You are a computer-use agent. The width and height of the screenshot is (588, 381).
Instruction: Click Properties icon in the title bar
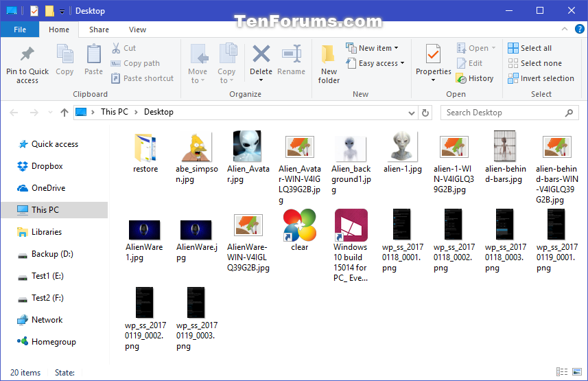point(34,10)
